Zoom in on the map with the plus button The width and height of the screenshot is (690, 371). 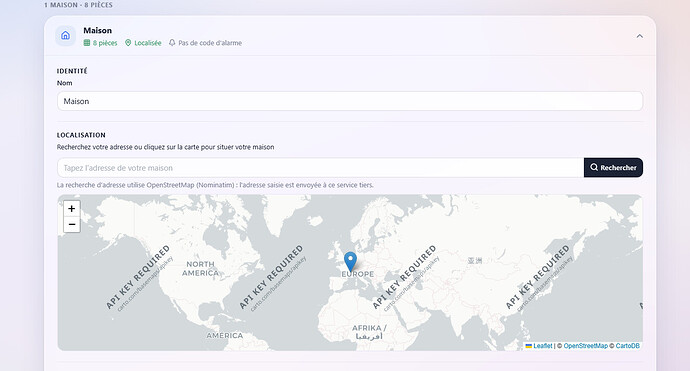[x=72, y=209]
